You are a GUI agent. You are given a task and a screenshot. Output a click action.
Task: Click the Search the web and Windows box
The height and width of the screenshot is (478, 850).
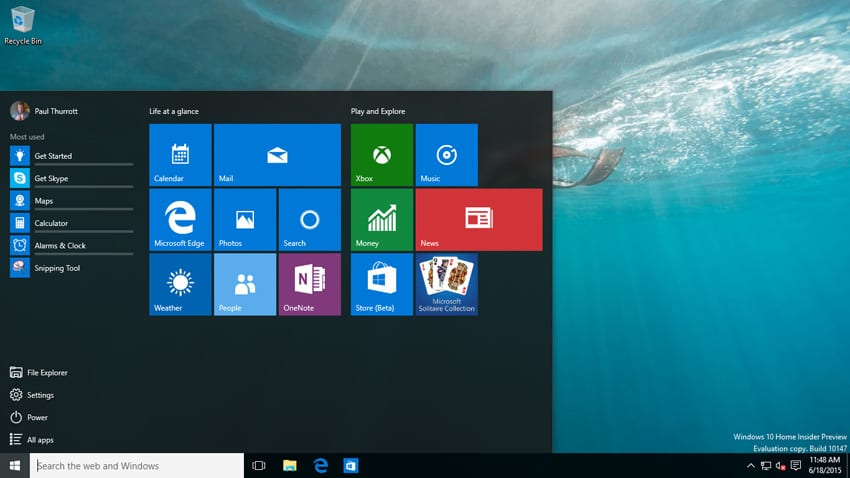click(x=137, y=466)
